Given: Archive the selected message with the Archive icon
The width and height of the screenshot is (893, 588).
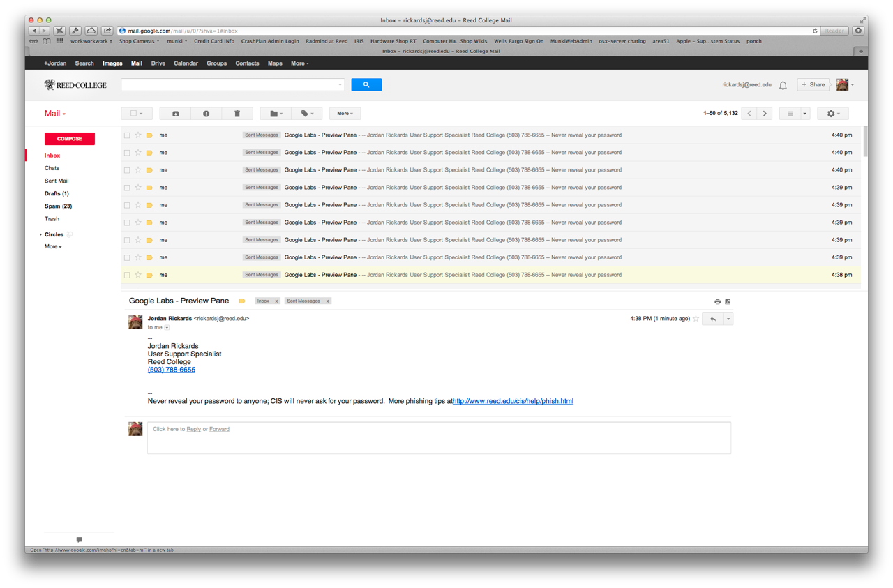Looking at the screenshot, I should [x=175, y=114].
